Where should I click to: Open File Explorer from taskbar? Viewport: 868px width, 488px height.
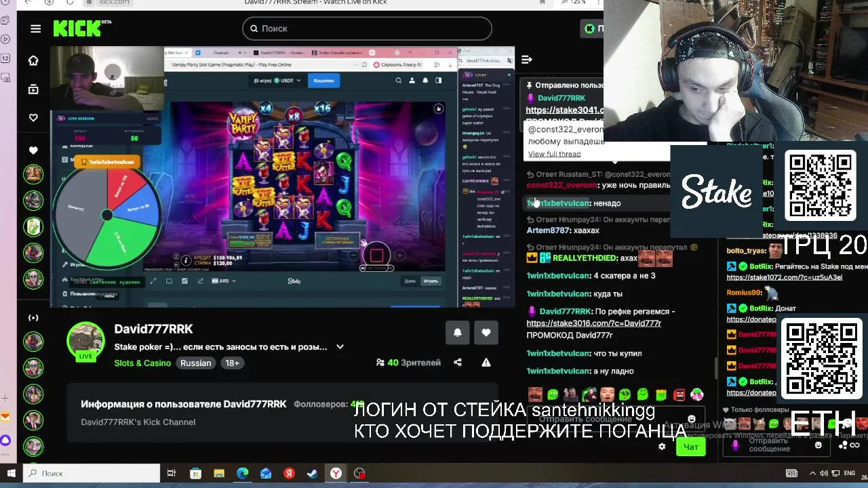tap(219, 473)
